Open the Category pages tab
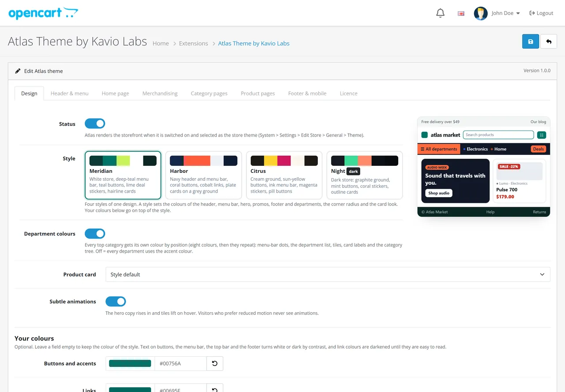This screenshot has width=565, height=392. 209,93
